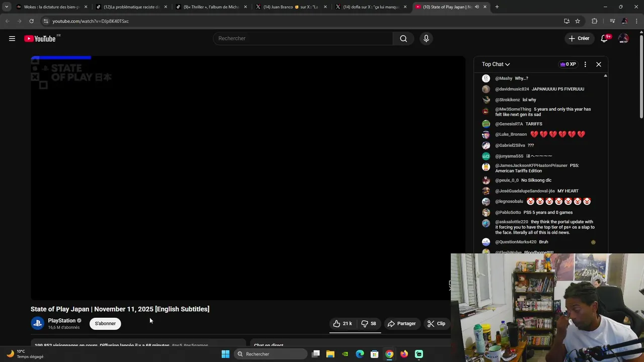The image size is (644, 362).
Task: Open chat options three-dot menu
Action: click(585, 64)
